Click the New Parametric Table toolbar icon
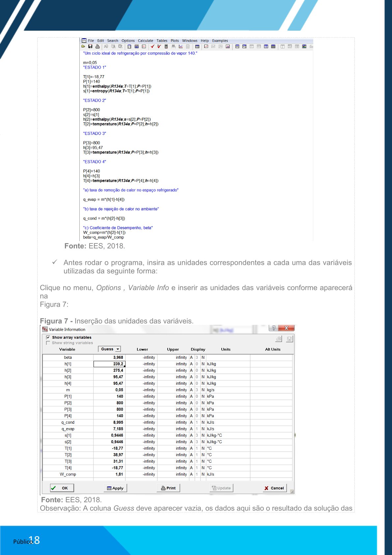This screenshot has height=555, width=392. pos(197,46)
